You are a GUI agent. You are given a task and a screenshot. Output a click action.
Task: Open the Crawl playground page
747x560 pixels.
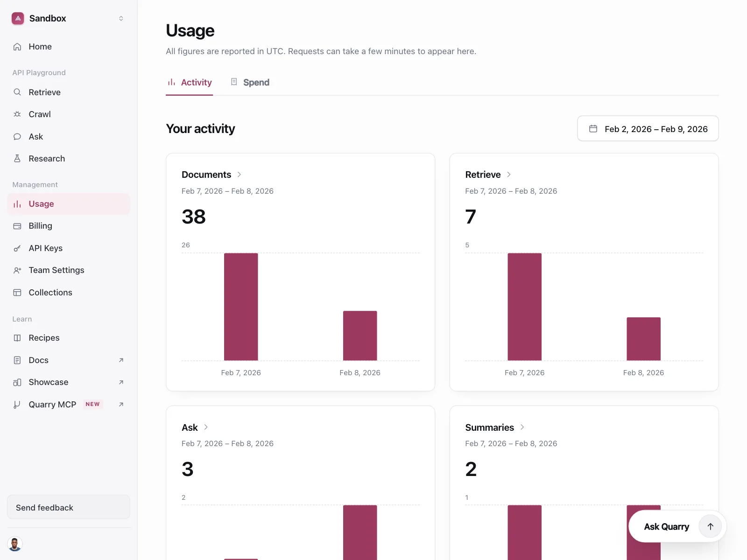tap(69, 114)
